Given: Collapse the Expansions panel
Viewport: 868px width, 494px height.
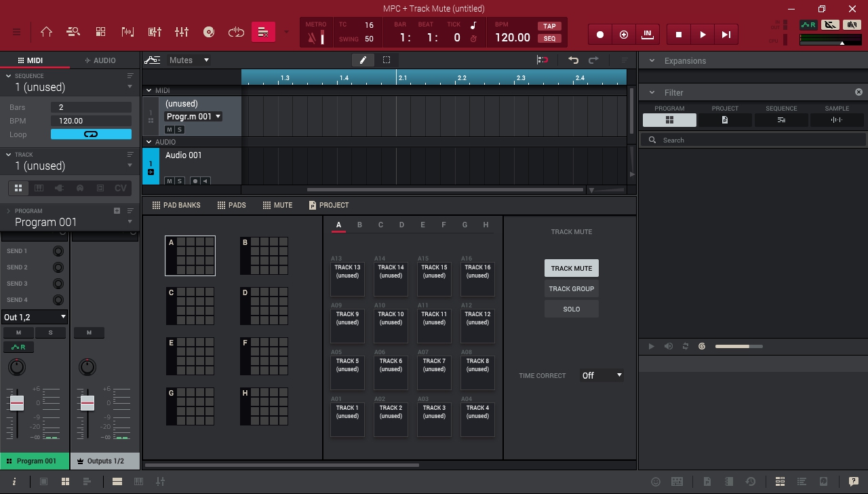Looking at the screenshot, I should tap(652, 60).
